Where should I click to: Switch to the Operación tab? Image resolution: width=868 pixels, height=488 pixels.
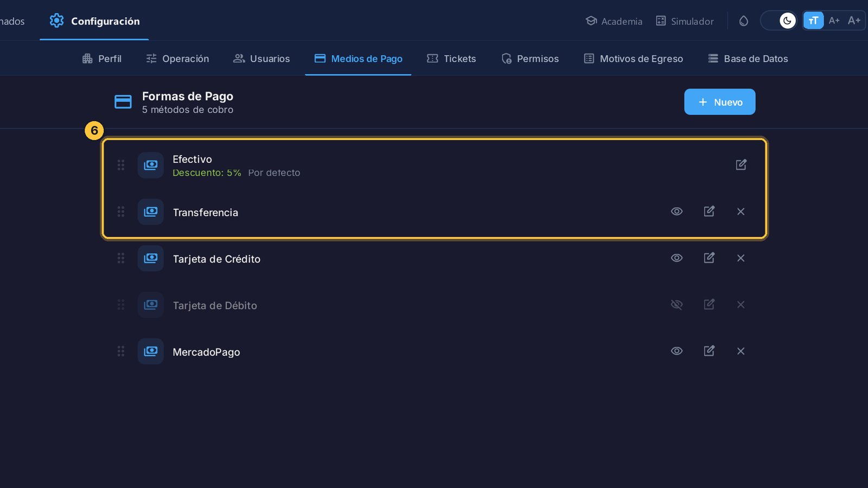tap(177, 59)
